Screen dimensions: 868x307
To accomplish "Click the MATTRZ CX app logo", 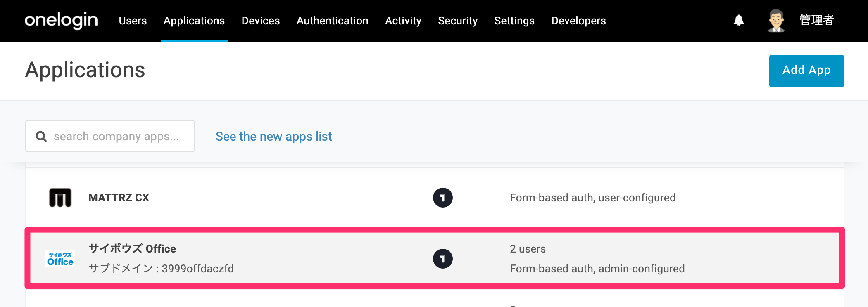I will coord(60,198).
